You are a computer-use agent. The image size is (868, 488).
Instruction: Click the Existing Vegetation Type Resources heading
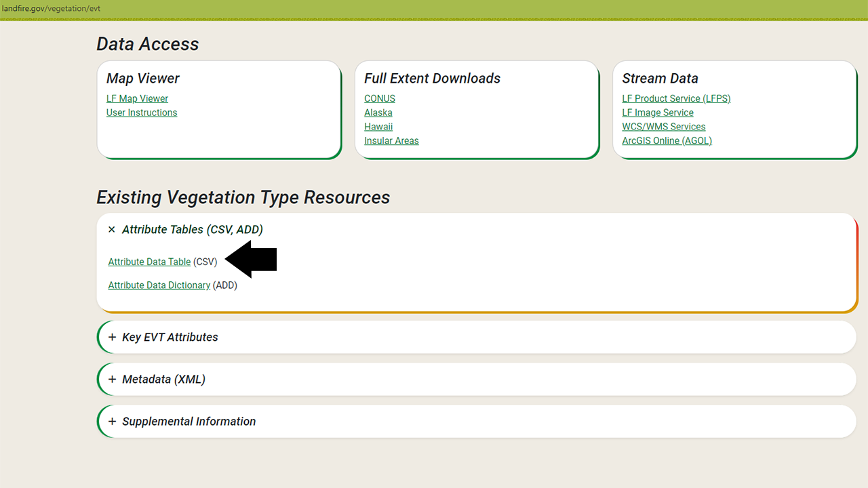pyautogui.click(x=243, y=197)
